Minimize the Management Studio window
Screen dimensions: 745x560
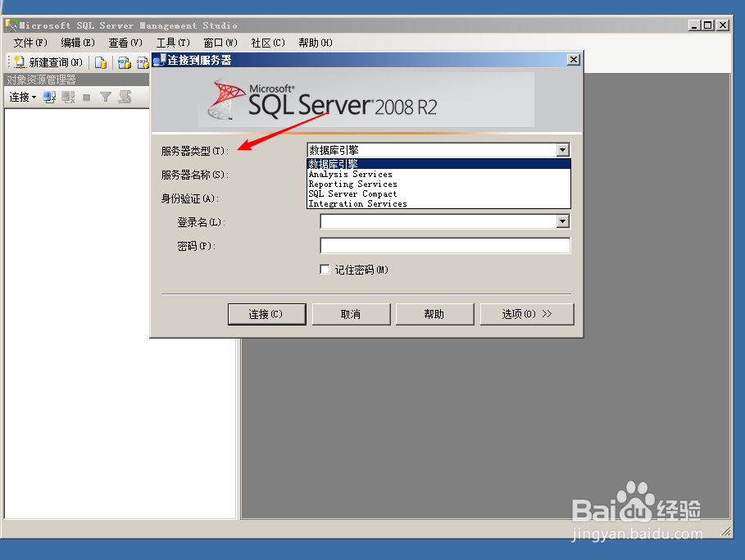pyautogui.click(x=694, y=25)
